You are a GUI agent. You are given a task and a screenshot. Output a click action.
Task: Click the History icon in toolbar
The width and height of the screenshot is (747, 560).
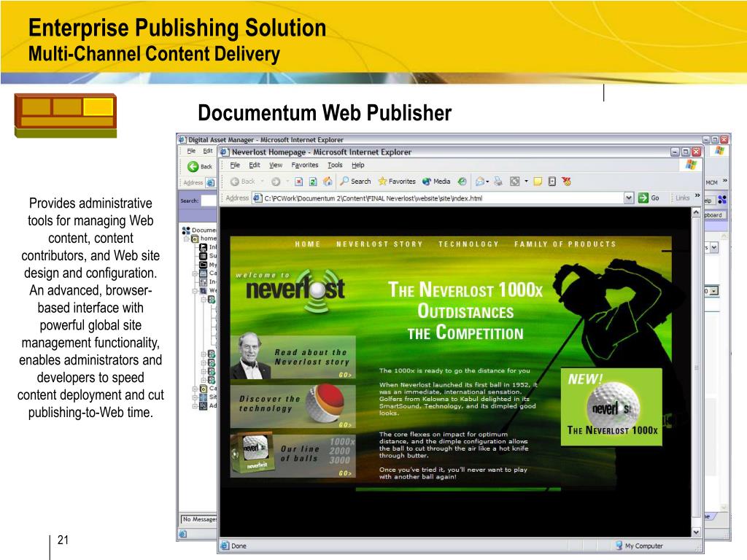[462, 182]
